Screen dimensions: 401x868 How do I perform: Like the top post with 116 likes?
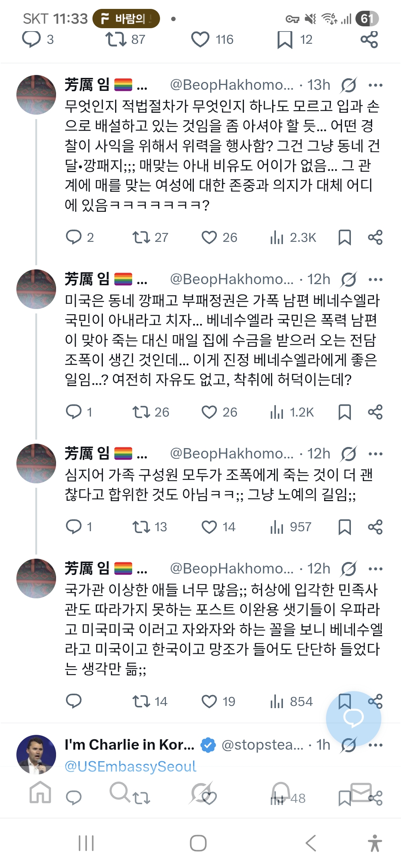(x=200, y=40)
